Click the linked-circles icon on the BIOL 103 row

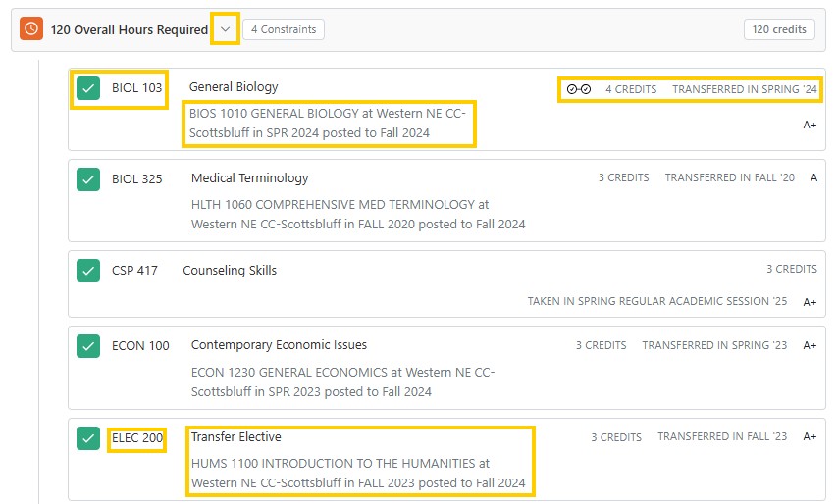pos(579,89)
